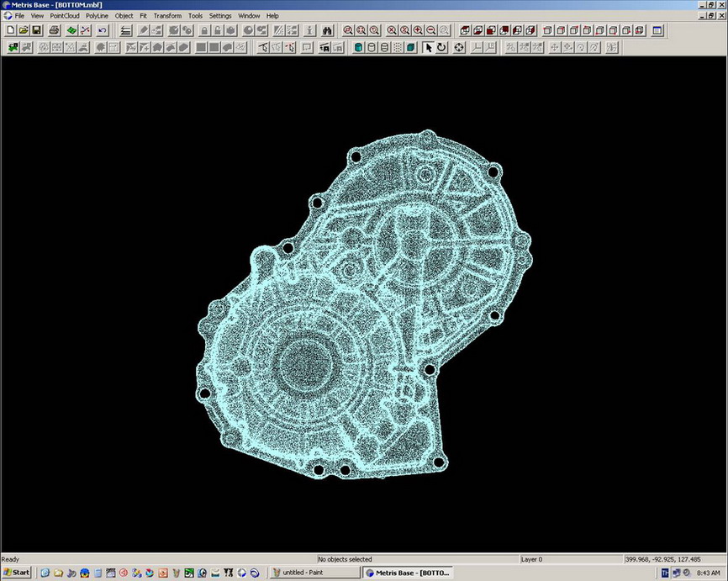Open the Fit menu
The height and width of the screenshot is (581, 728).
click(x=144, y=16)
